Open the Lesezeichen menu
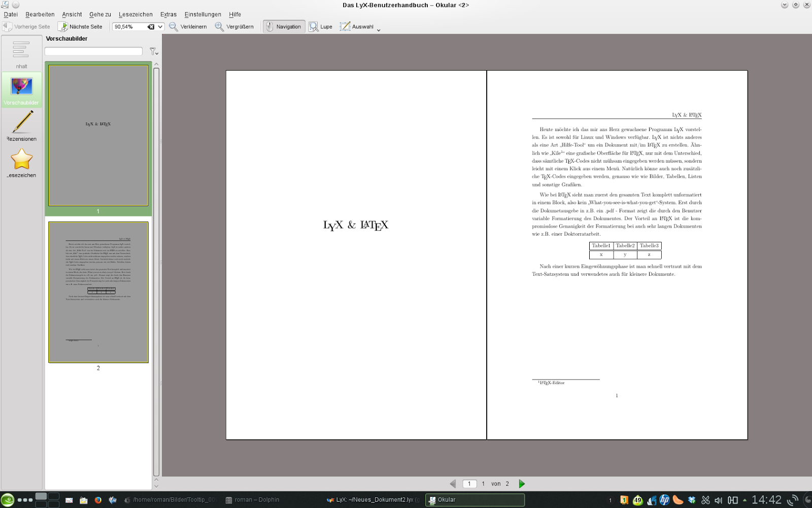 [136, 14]
